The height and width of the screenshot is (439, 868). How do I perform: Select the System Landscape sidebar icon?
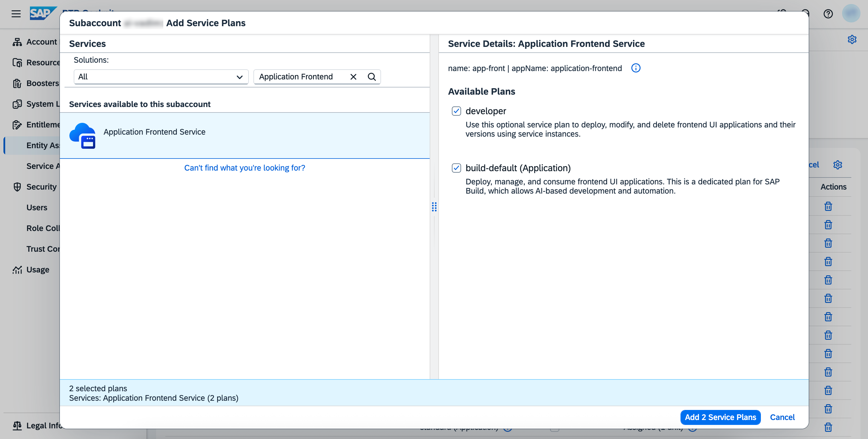click(x=18, y=104)
